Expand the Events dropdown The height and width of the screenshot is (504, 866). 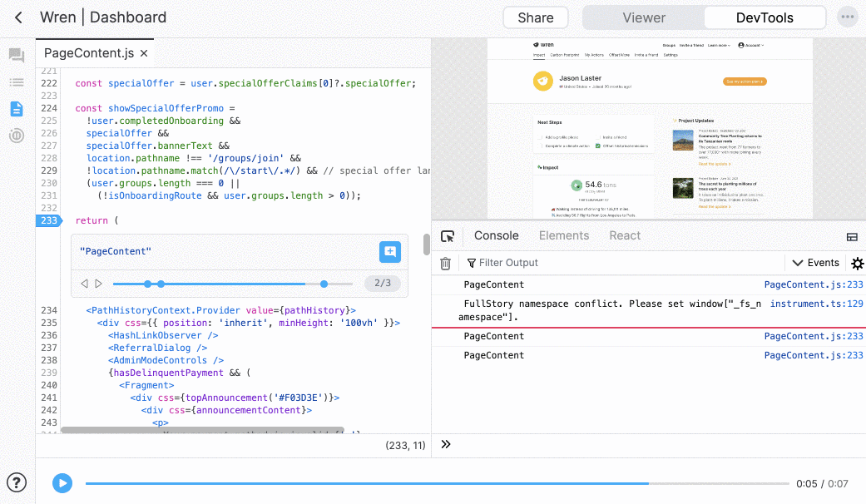click(815, 263)
